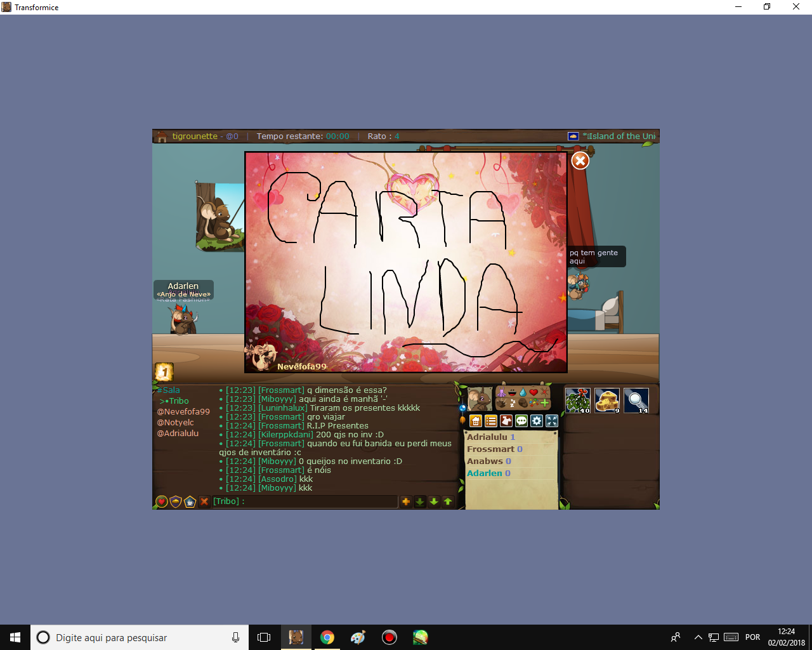Open whisper tab @Nevefofa99
This screenshot has width=812, height=650.
pos(183,412)
